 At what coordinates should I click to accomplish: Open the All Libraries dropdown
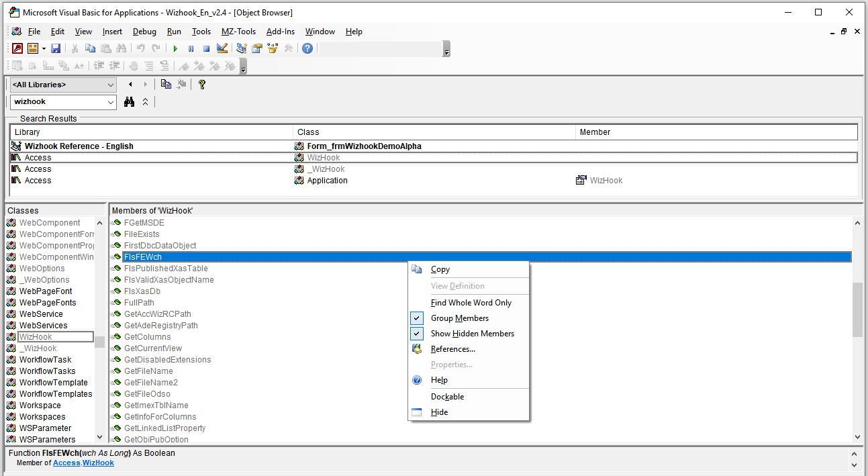pos(111,85)
